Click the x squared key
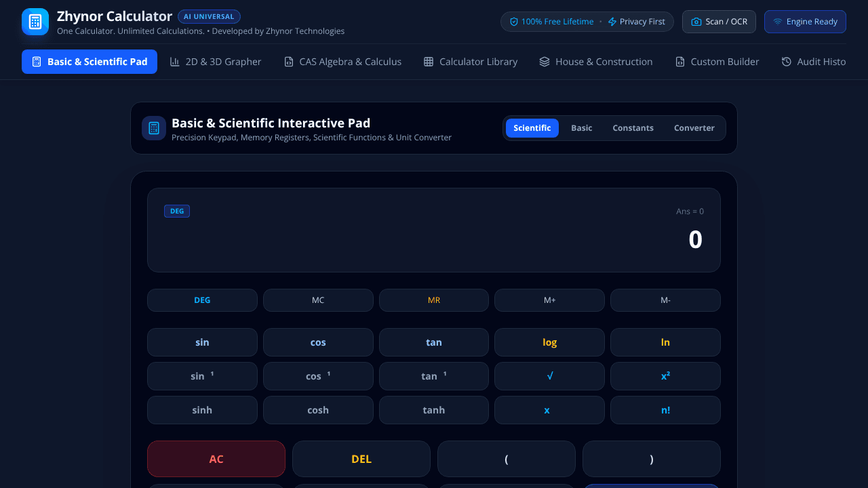The width and height of the screenshot is (868, 488). (x=665, y=376)
